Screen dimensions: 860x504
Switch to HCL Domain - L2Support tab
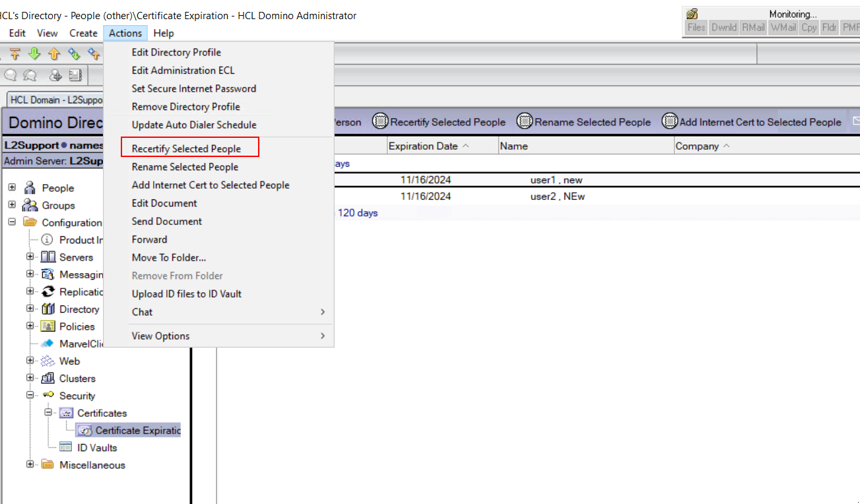[x=56, y=100]
